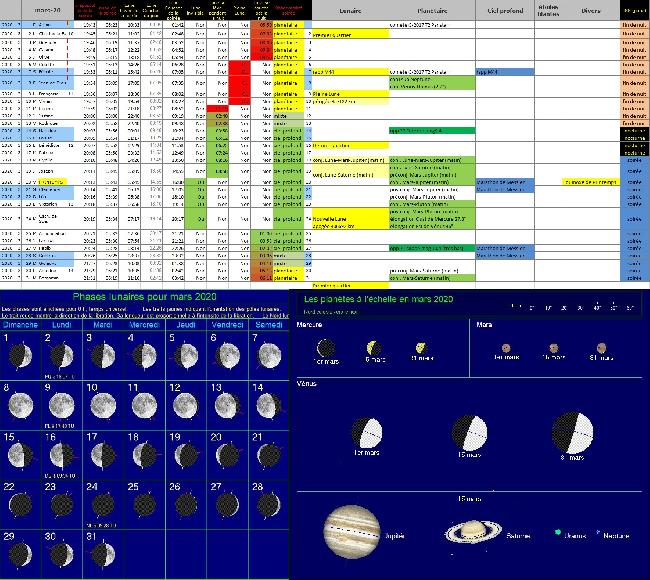Select the moon phase for March 3
The width and height of the screenshot is (650, 580).
(103, 356)
